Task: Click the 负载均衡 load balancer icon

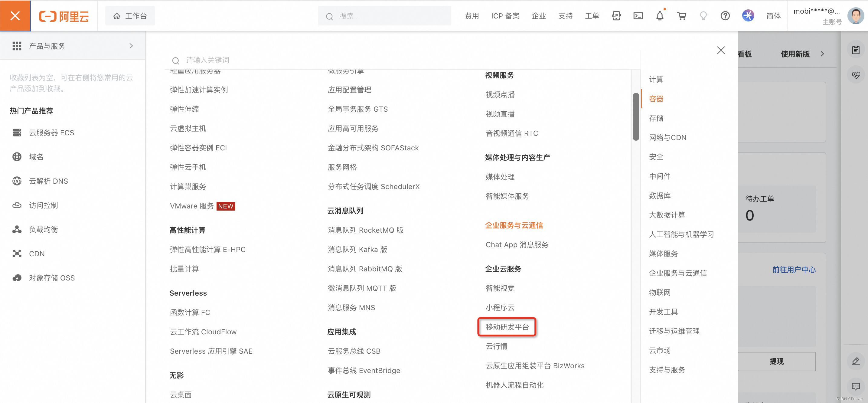Action: [x=17, y=229]
